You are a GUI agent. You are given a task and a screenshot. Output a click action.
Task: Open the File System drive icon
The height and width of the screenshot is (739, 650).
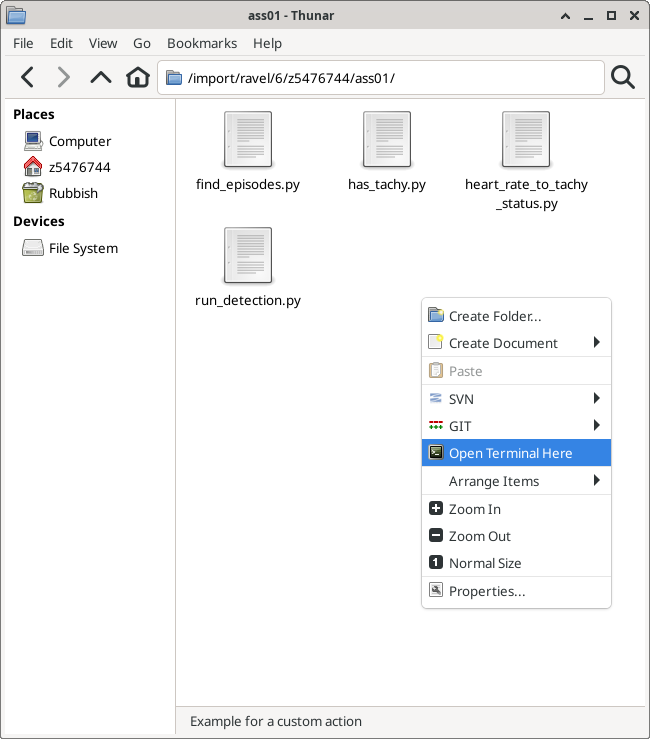33,248
